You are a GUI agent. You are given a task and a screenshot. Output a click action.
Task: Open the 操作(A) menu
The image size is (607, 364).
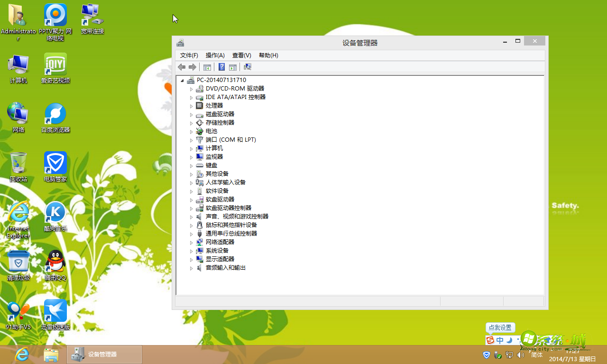(x=215, y=55)
